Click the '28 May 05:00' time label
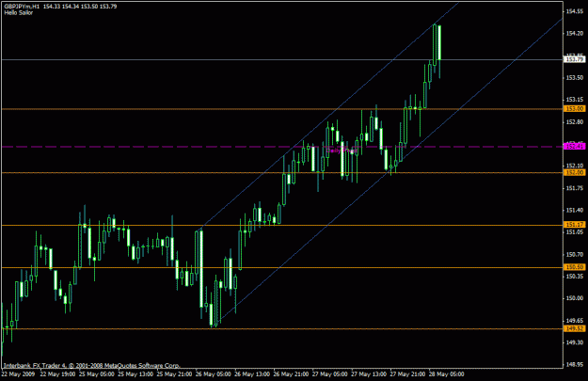The height and width of the screenshot is (381, 588). click(x=446, y=374)
